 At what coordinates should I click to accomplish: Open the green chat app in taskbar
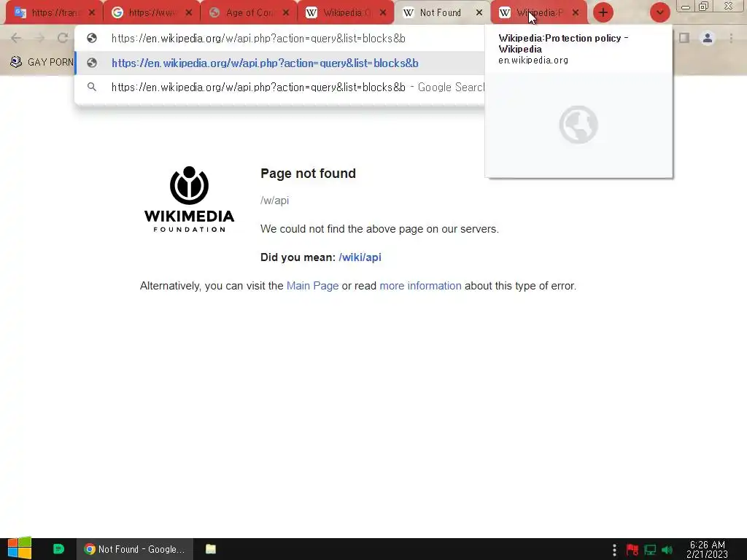coord(58,549)
